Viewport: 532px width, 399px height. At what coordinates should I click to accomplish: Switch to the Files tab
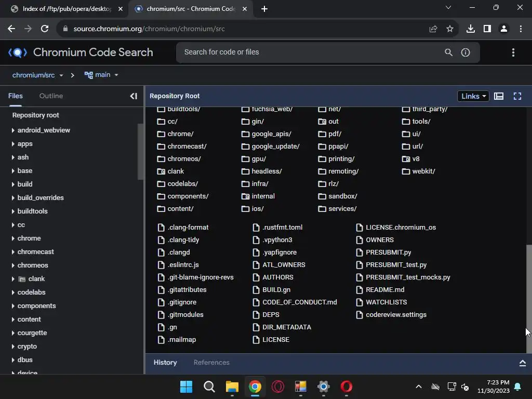coord(15,96)
